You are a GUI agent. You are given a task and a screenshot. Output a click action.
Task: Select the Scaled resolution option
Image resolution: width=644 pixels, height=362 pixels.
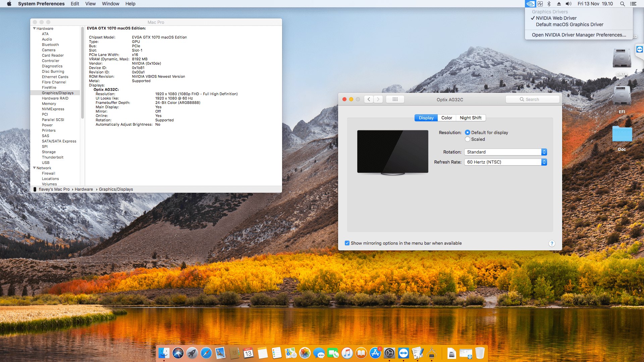click(x=468, y=139)
